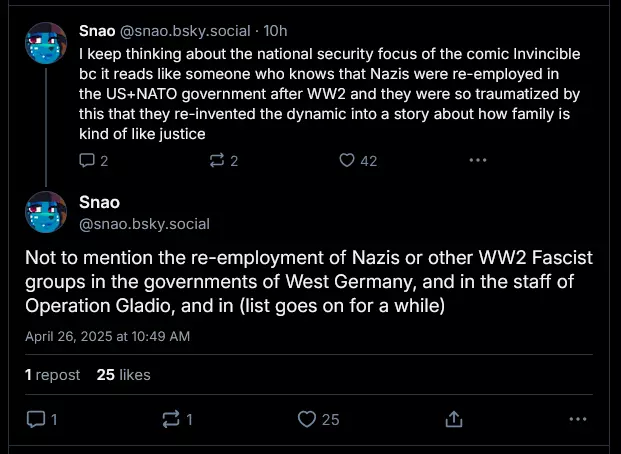Open bold Snao name on main post
The width and height of the screenshot is (621, 454).
pyautogui.click(x=99, y=203)
